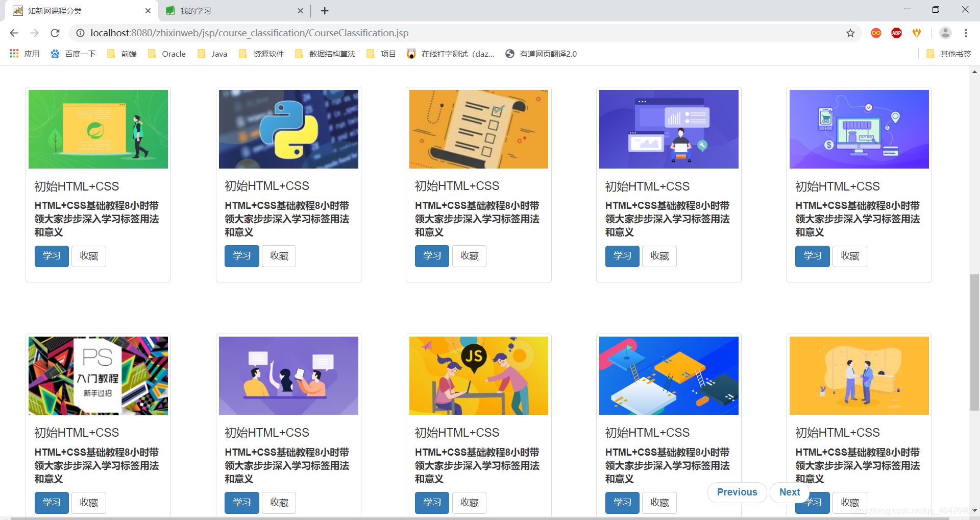The image size is (980, 520).
Task: Open the 有道网页翻译2.0 bookmark
Action: (541, 53)
